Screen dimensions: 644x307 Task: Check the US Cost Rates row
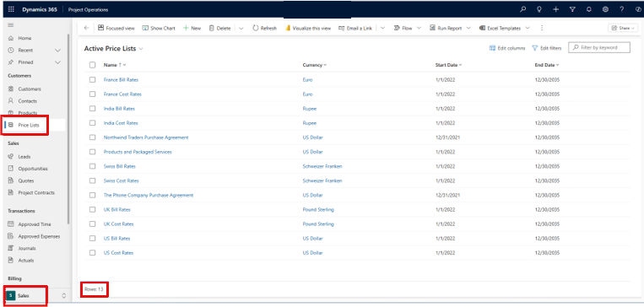pos(92,253)
